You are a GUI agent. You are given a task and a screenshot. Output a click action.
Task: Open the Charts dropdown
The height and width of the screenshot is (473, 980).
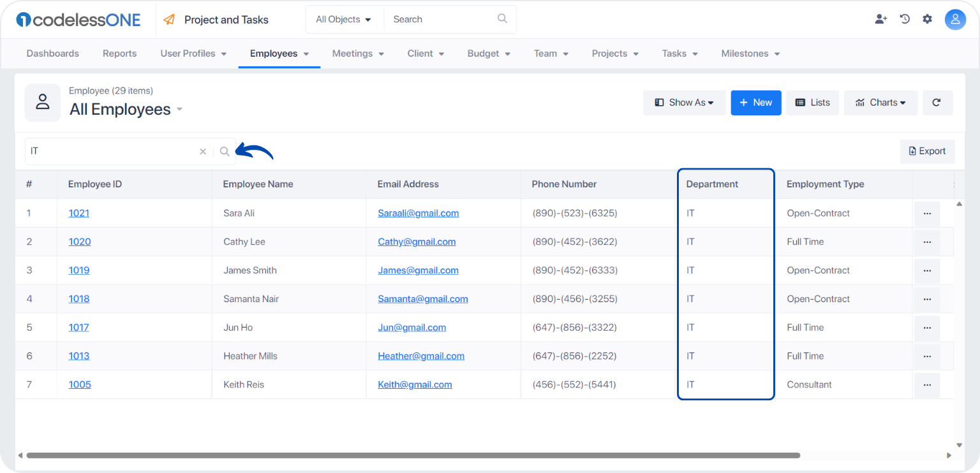pyautogui.click(x=880, y=103)
